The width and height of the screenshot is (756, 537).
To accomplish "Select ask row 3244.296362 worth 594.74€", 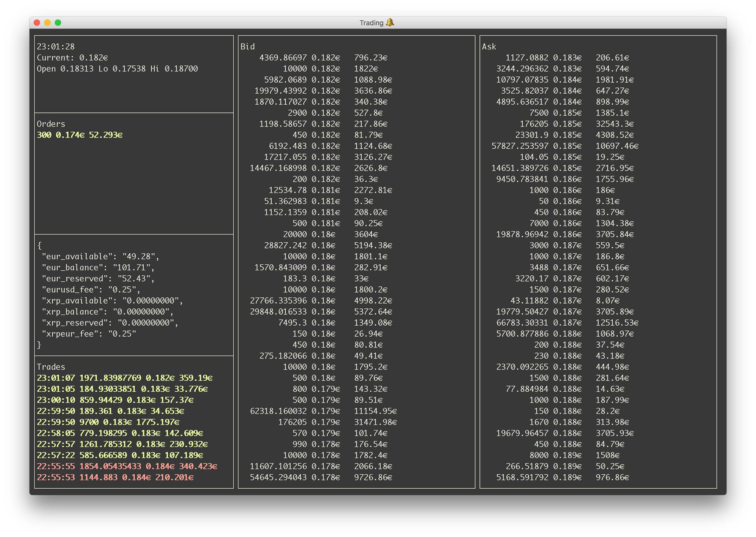I will click(563, 69).
